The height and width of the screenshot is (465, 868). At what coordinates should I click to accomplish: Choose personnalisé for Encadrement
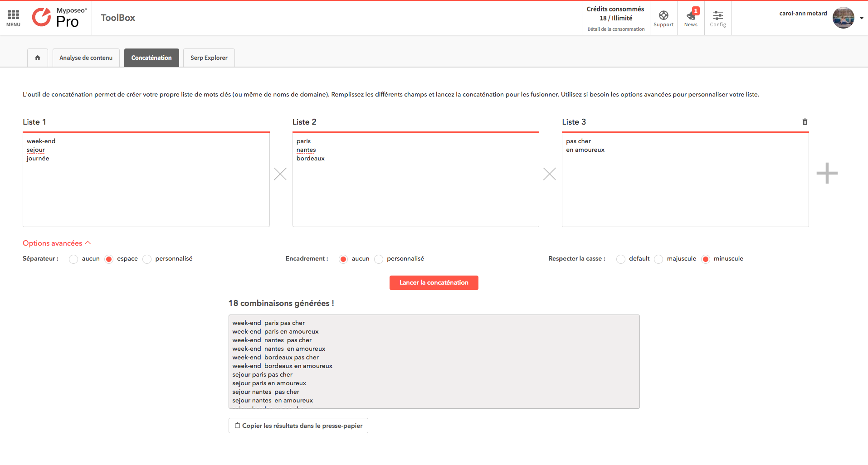[x=378, y=259]
